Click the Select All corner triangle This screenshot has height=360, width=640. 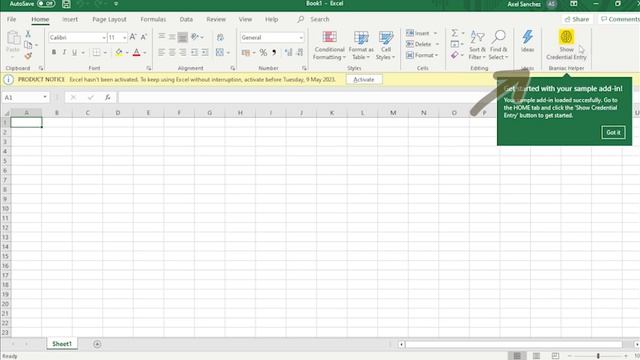6,113
